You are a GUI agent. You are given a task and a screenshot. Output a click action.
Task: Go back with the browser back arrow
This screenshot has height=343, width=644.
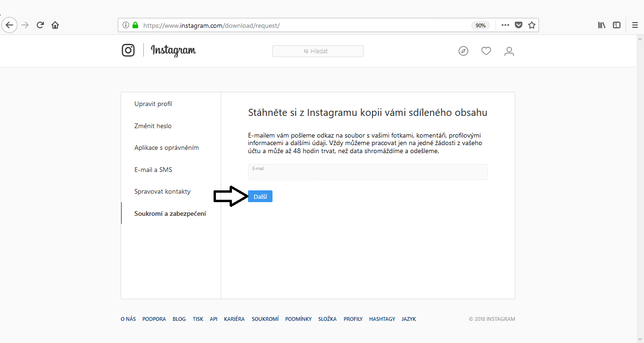tap(9, 25)
